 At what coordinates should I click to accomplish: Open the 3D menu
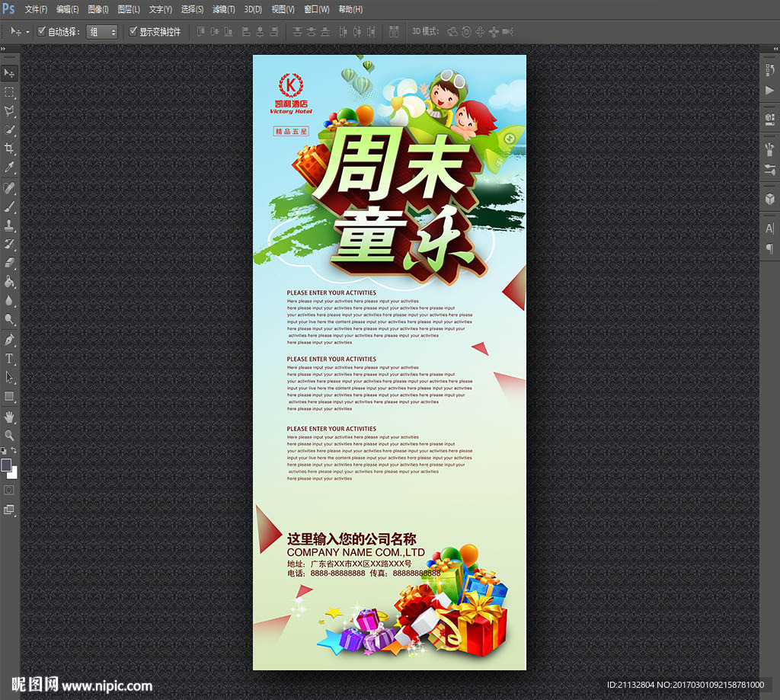253,9
